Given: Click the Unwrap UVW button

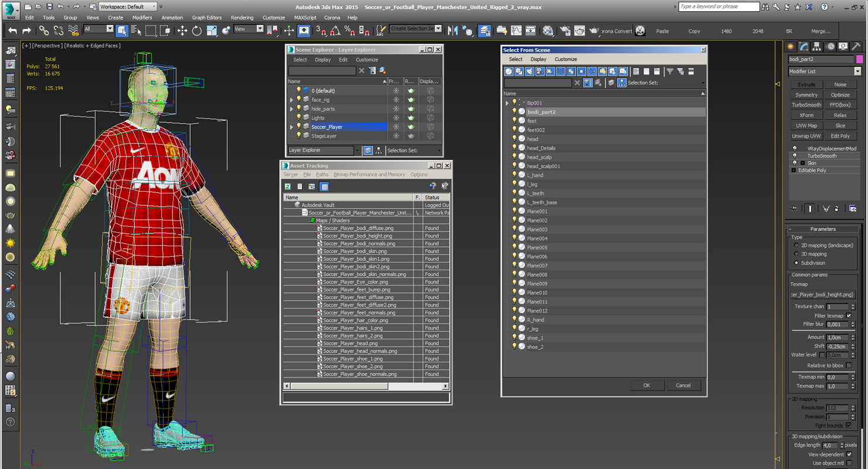Looking at the screenshot, I should tap(806, 136).
